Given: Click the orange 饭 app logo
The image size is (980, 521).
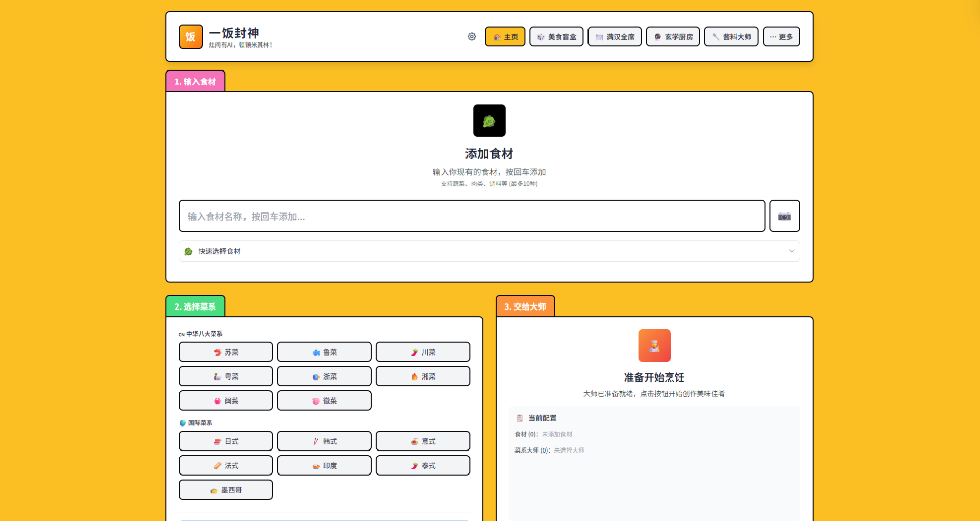Looking at the screenshot, I should [x=190, y=37].
